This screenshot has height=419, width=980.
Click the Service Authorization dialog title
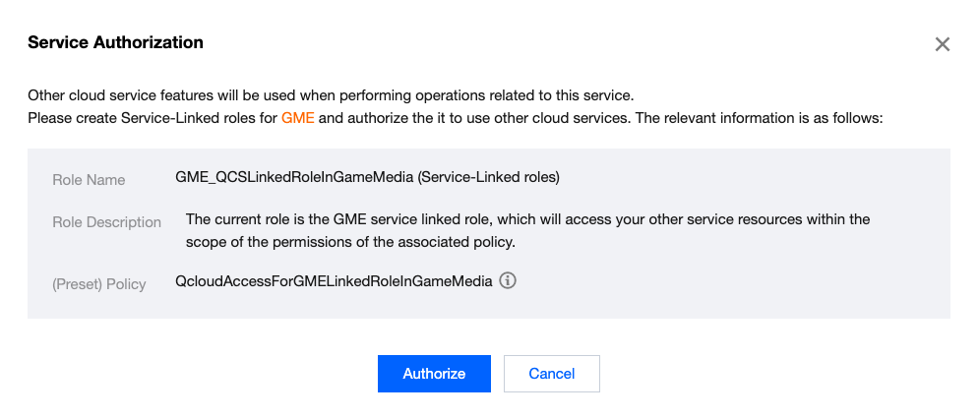coord(115,43)
